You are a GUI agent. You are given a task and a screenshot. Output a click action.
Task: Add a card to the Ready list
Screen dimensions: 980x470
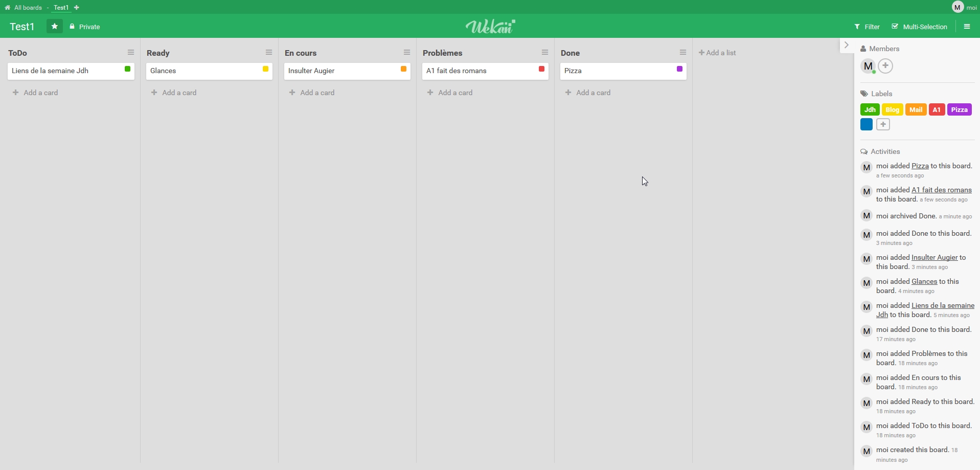pos(174,93)
